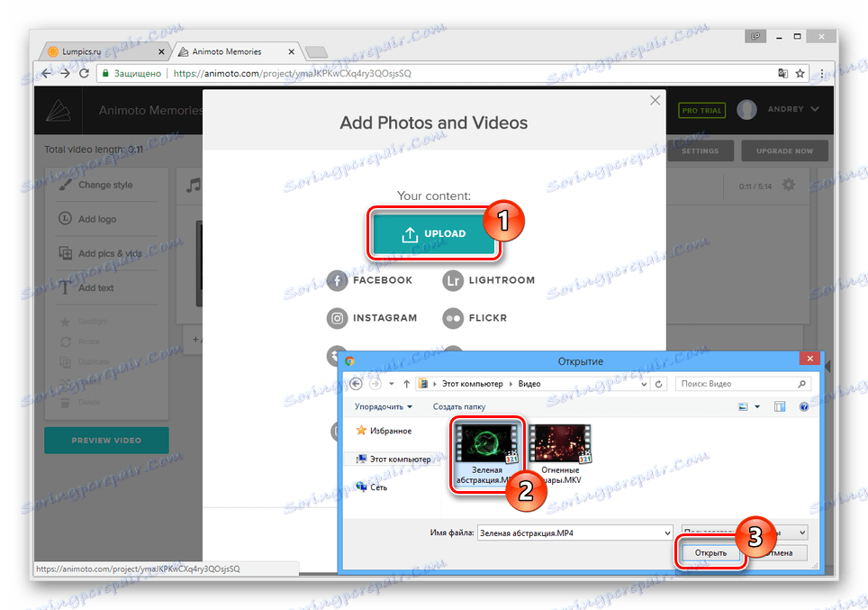Click the Animoto logo icon
868x610 pixels.
pyautogui.click(x=59, y=110)
